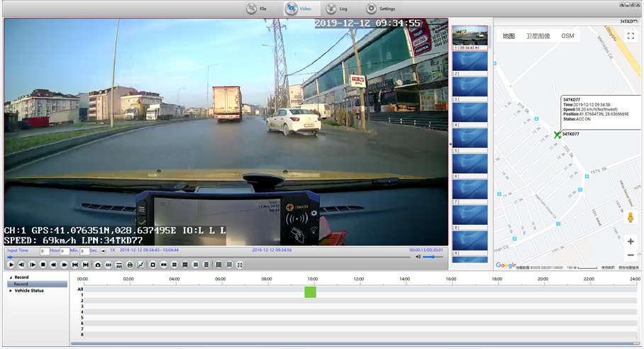Click the speaker volume icon
Screen dimensions: 644x349
tap(418, 257)
